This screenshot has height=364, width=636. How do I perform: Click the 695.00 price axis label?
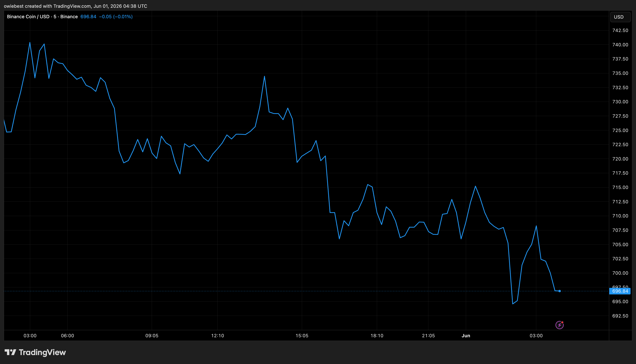point(620,302)
